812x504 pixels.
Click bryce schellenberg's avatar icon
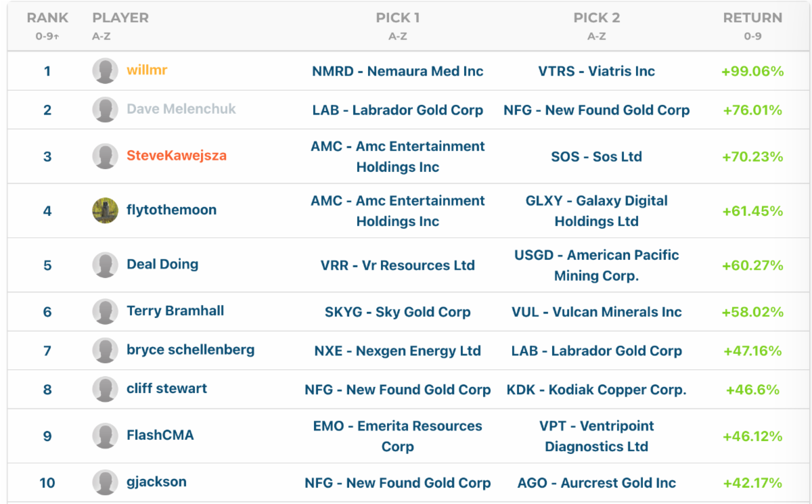105,350
